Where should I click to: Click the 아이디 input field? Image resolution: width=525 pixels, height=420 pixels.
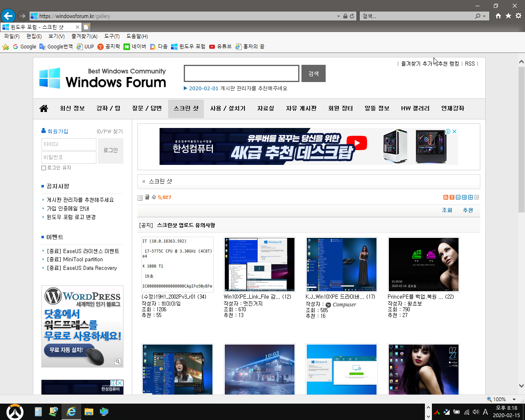[69, 144]
